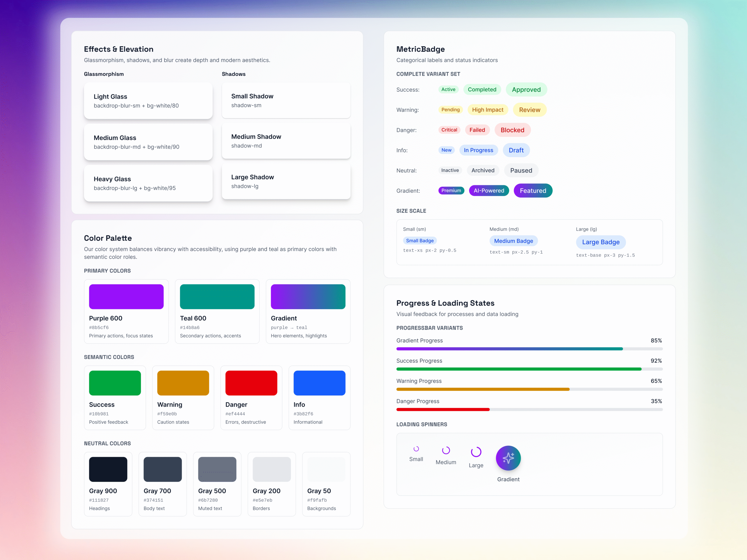Click the Small loading spinner
Screen dimensions: 747x560
click(x=416, y=449)
